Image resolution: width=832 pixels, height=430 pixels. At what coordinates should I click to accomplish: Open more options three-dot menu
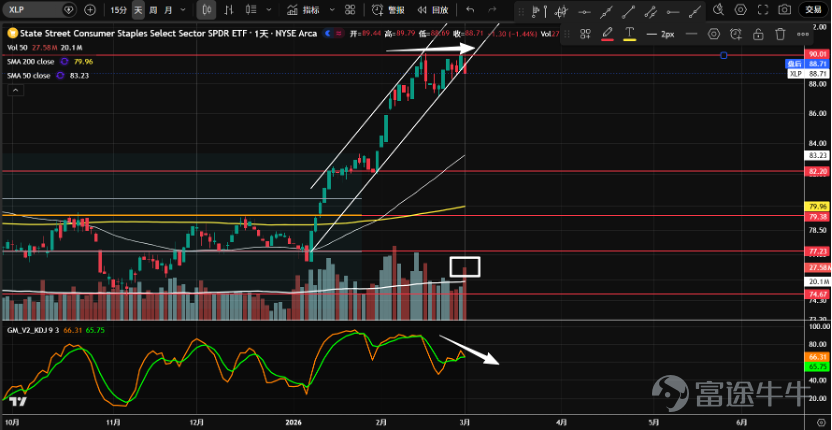802,34
